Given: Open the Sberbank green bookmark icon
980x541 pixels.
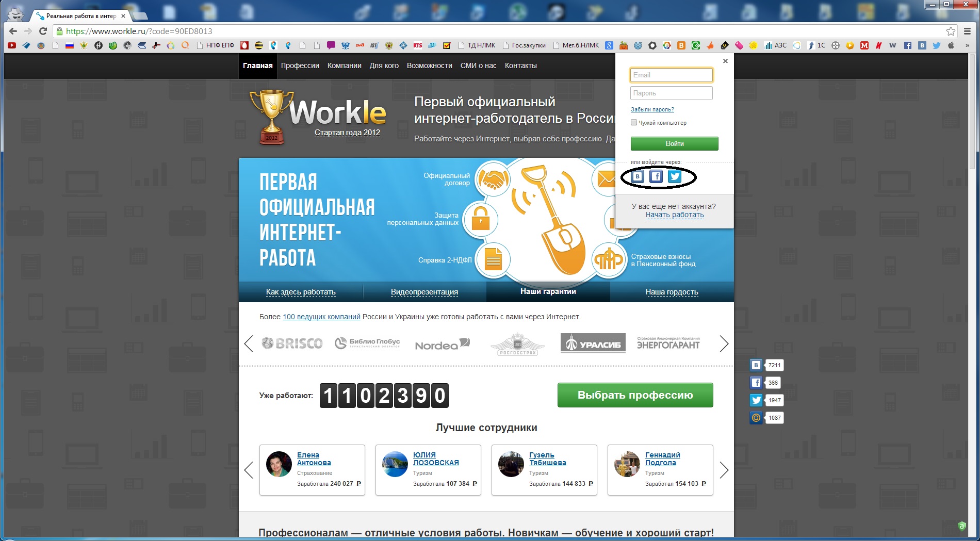Looking at the screenshot, I should coord(113,45).
